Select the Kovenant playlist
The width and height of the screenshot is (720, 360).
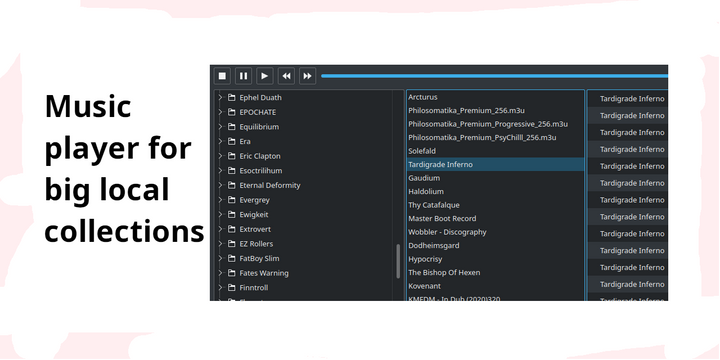coord(495,286)
